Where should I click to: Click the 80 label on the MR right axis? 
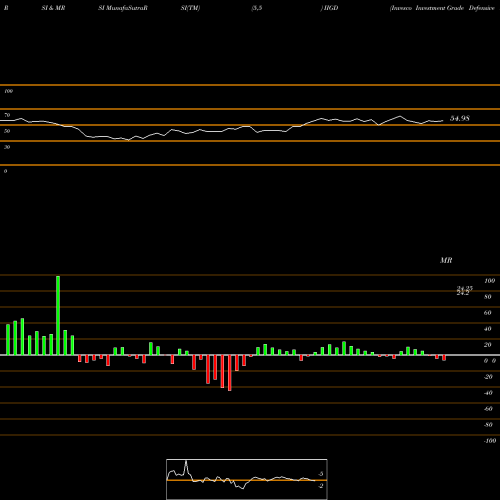(x=488, y=296)
